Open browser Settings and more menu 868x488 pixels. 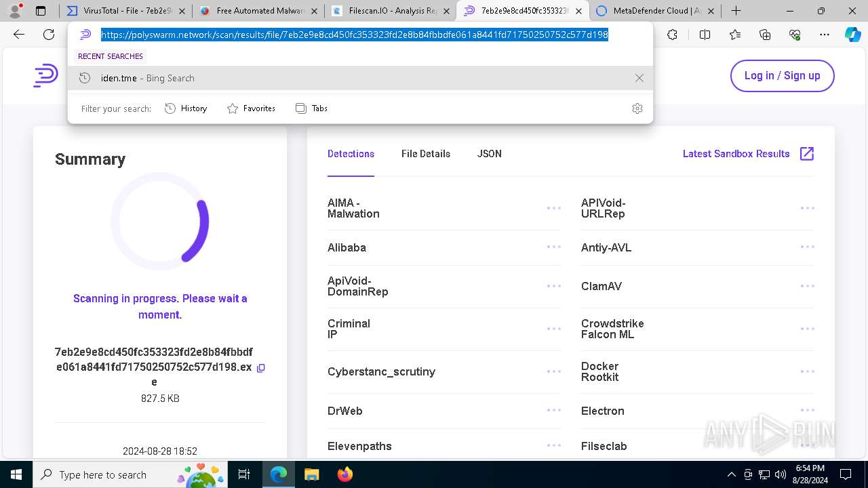click(825, 35)
